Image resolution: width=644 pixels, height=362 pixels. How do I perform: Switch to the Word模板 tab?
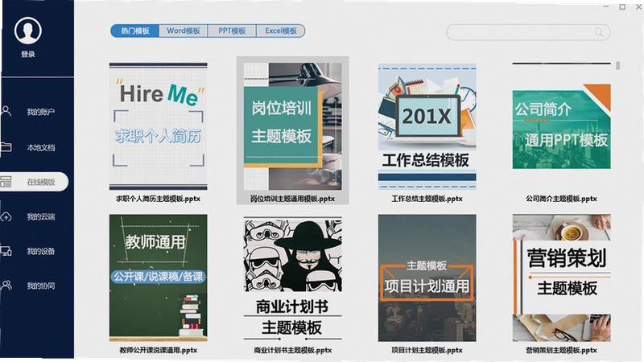tap(184, 31)
